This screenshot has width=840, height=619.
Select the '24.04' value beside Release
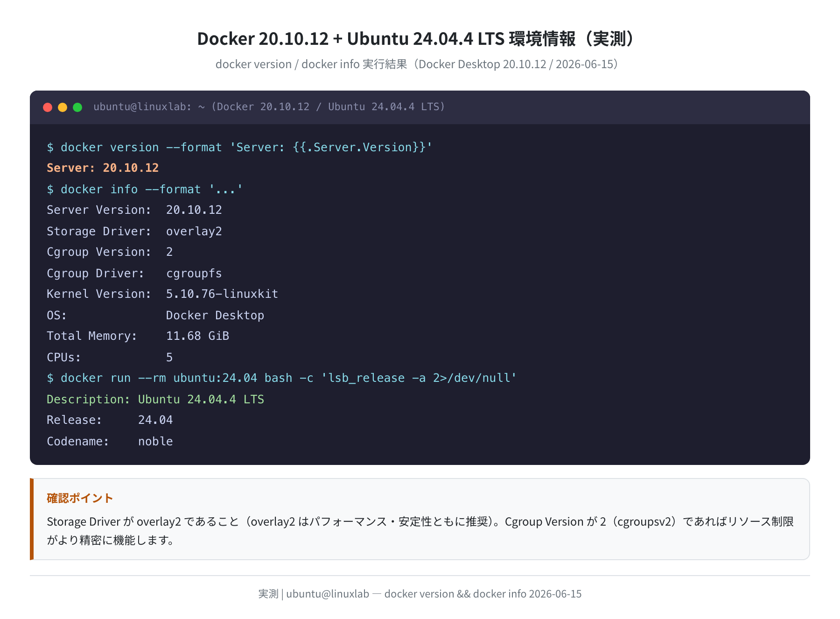(155, 420)
